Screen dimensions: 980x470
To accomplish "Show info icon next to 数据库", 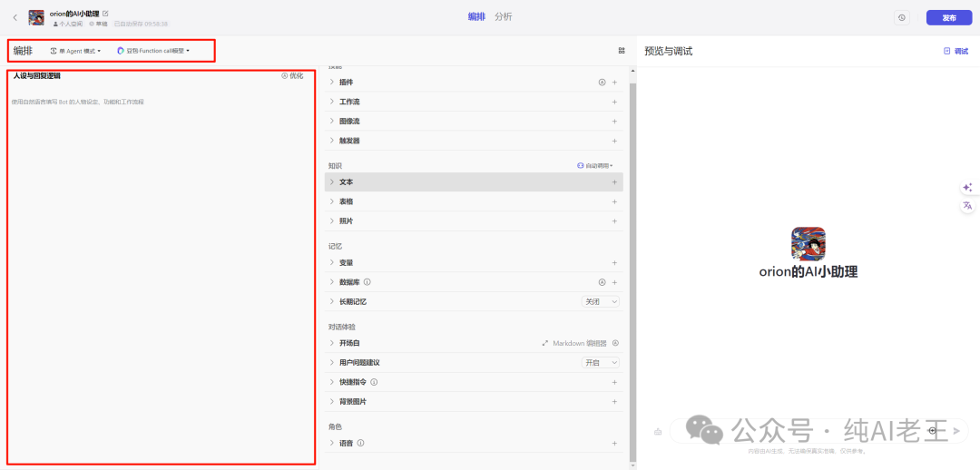I will pyautogui.click(x=367, y=282).
